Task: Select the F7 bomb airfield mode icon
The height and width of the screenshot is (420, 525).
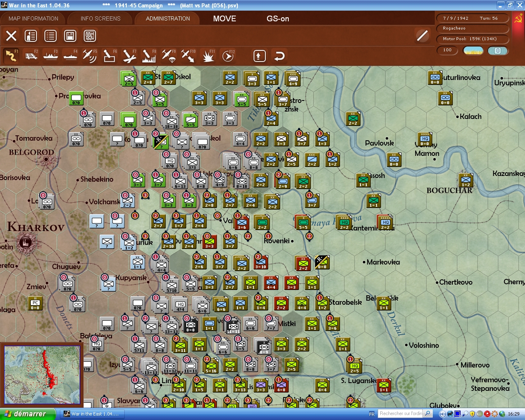Action: pyautogui.click(x=129, y=56)
